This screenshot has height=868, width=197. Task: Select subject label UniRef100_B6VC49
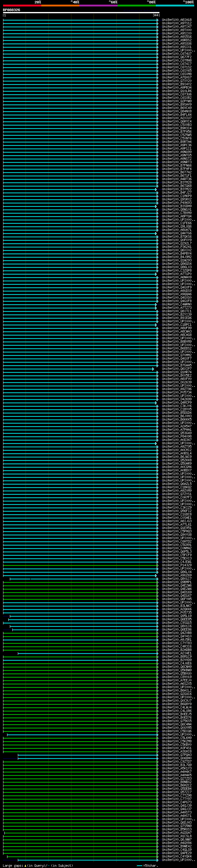coord(176,108)
